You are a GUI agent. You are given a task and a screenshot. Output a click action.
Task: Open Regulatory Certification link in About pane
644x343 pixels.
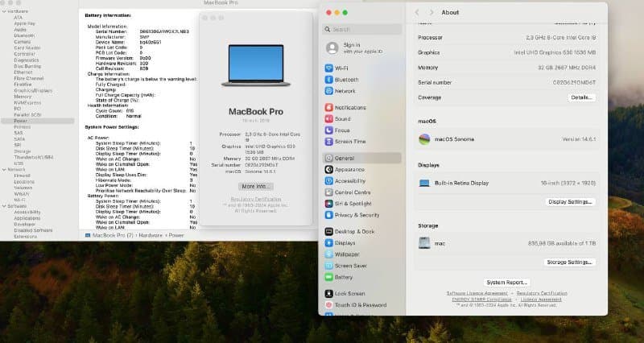click(542, 293)
